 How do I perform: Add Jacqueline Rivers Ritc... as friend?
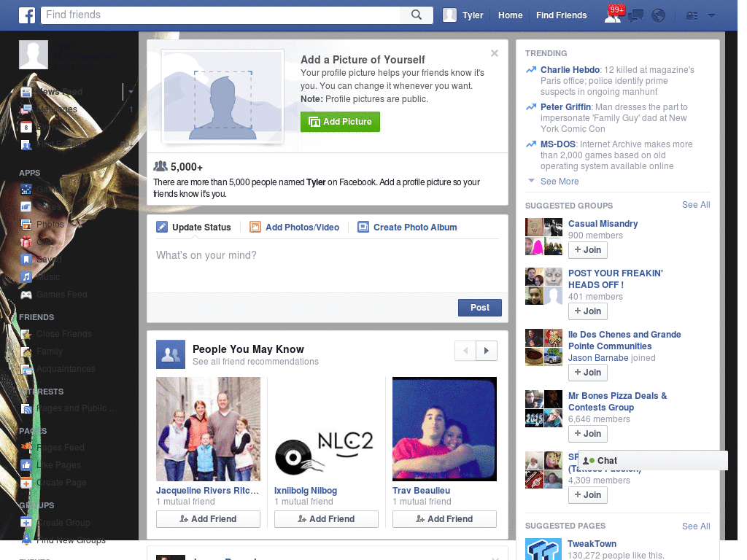[x=208, y=519]
